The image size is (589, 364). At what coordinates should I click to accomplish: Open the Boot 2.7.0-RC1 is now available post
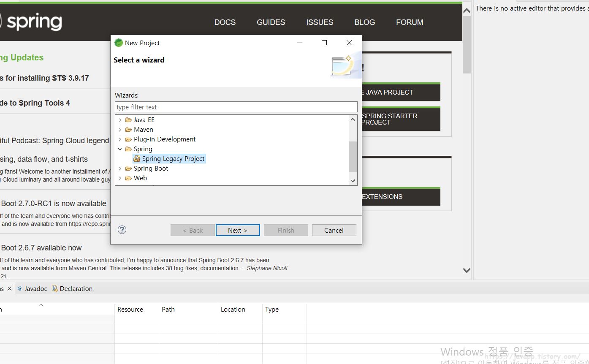pos(54,204)
